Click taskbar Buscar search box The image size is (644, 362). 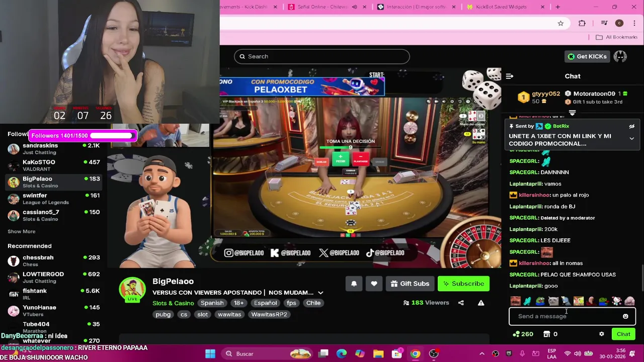click(x=267, y=354)
